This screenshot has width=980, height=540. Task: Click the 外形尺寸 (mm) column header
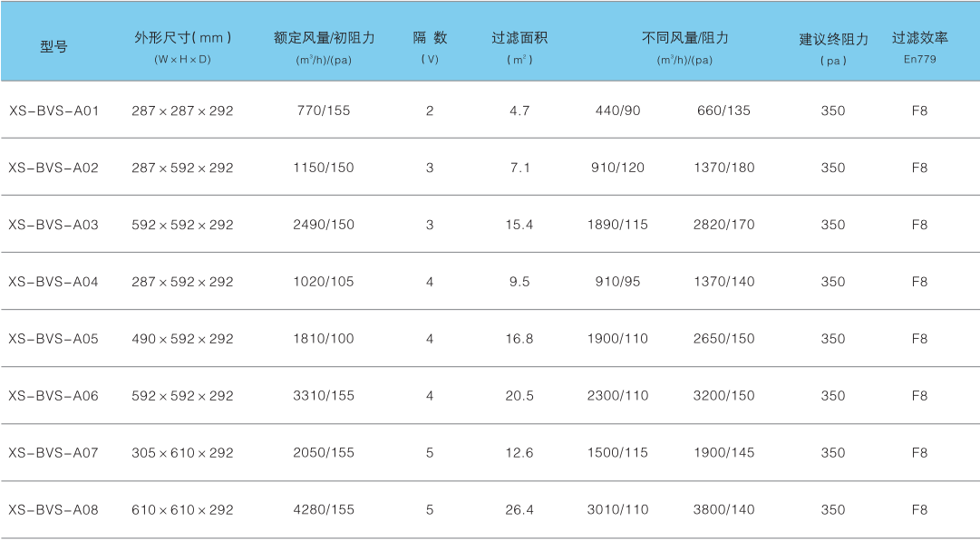click(183, 38)
